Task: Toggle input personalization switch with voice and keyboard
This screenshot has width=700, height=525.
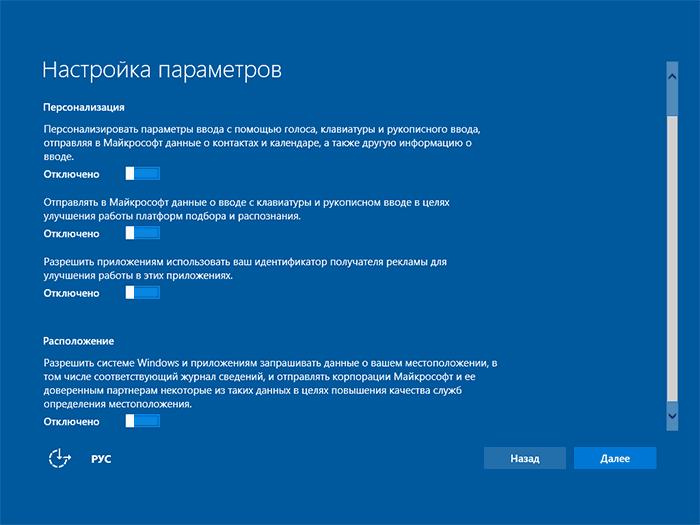Action: click(x=142, y=174)
